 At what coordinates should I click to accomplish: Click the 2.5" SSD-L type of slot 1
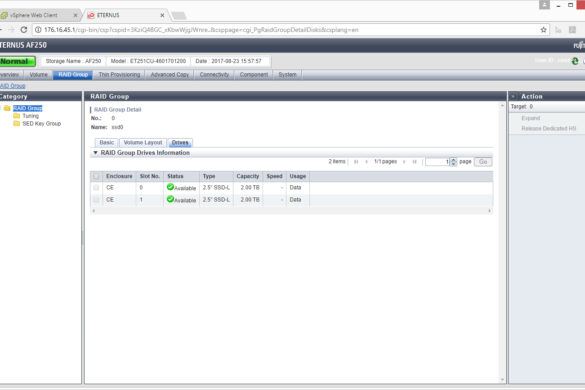point(216,200)
